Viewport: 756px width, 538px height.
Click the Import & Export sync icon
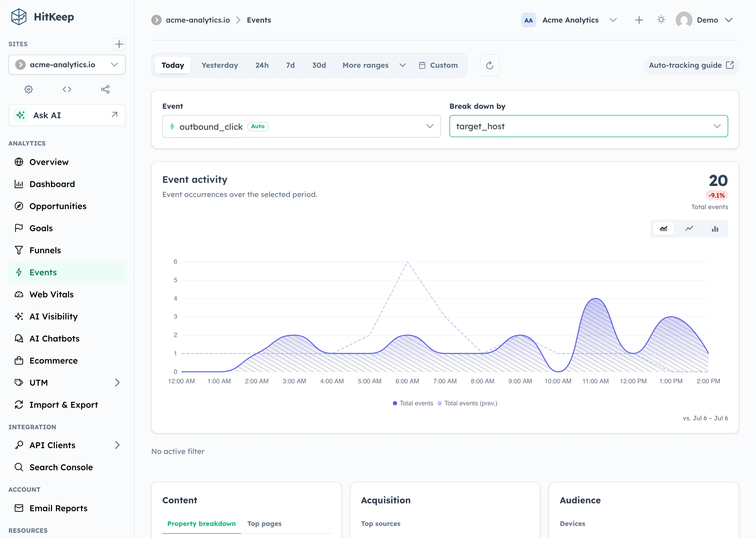point(19,405)
